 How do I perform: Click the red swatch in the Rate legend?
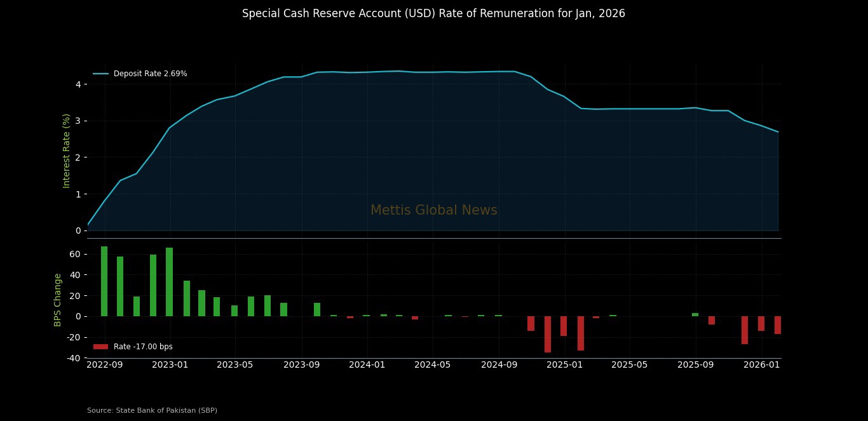pos(100,347)
